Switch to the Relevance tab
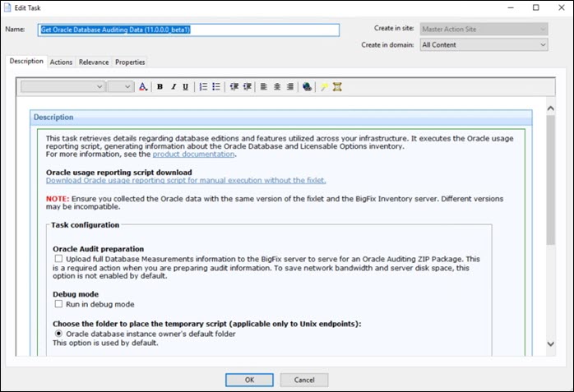Viewport: 574px width, 392px height. click(x=94, y=62)
